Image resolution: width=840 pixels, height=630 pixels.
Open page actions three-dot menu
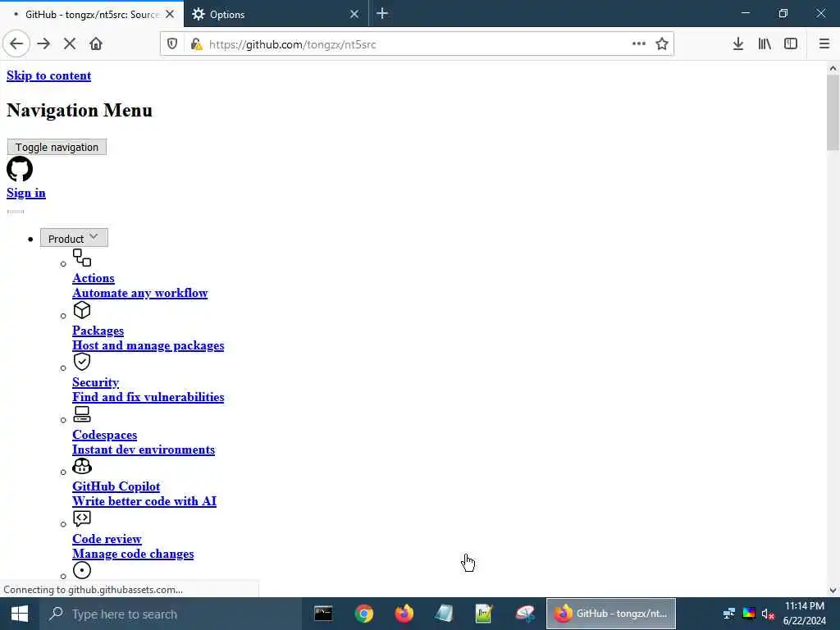[638, 44]
